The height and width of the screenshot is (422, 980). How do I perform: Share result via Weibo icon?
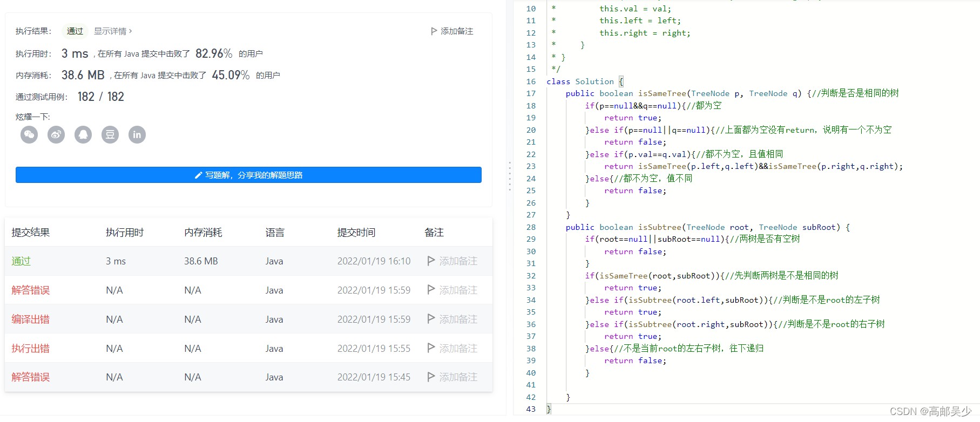click(x=56, y=134)
